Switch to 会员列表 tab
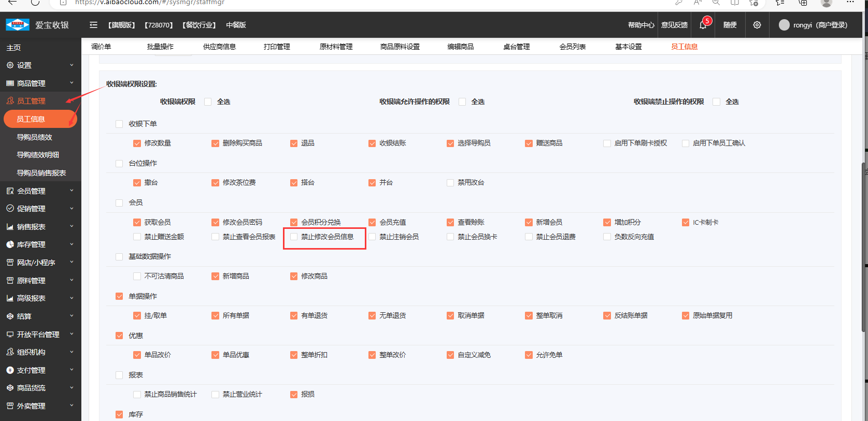868x421 pixels. pos(573,47)
